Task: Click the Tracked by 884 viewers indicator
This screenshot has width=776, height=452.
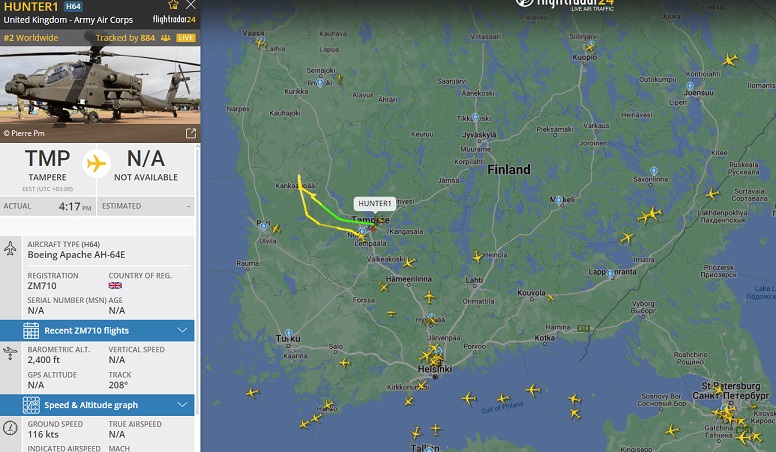Action: [133, 38]
